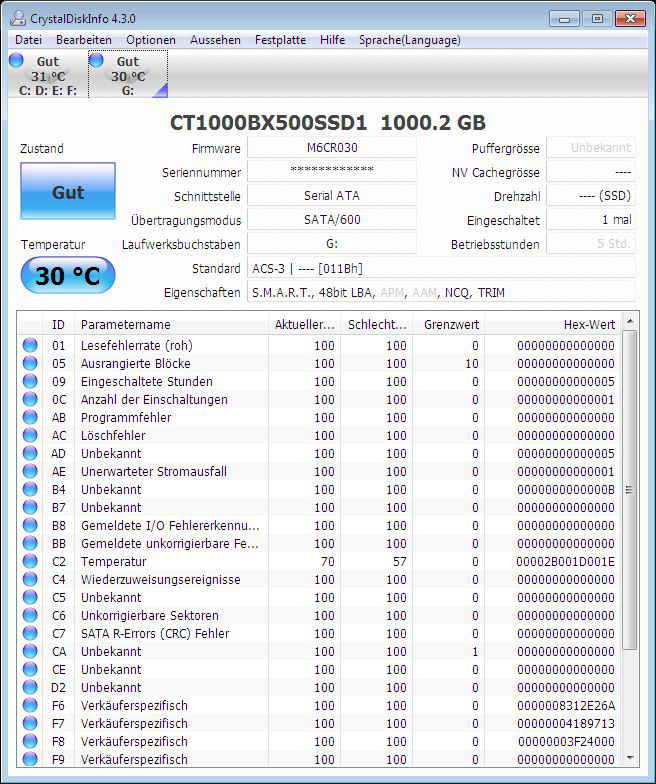656x784 pixels.
Task: Click the 30 °C temperature indicator
Action: coord(68,276)
